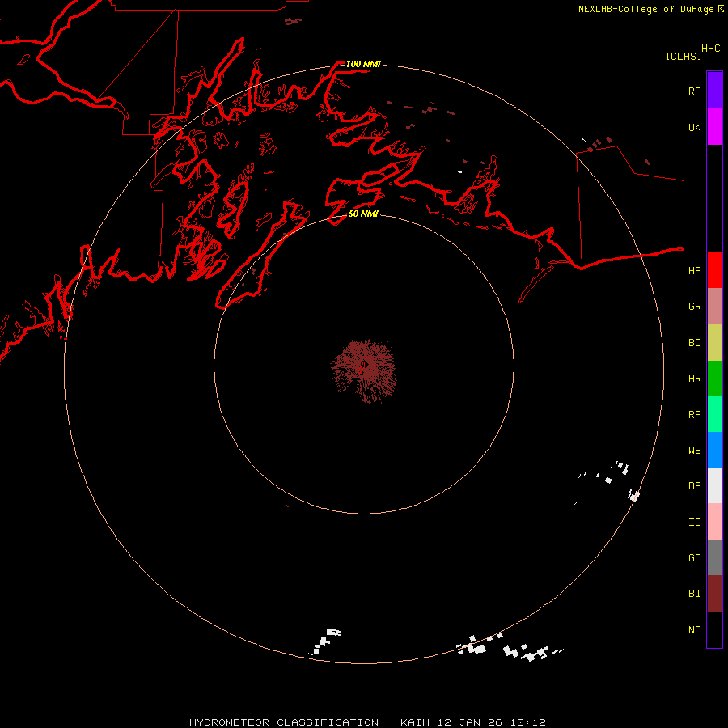Click the BI legend label
This screenshot has height=728, width=728.
[x=694, y=594]
